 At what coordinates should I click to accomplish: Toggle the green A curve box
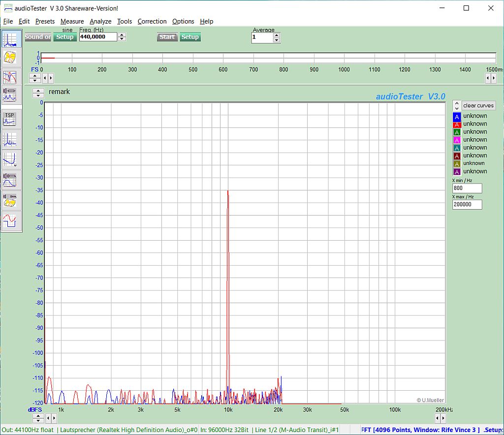pos(457,132)
